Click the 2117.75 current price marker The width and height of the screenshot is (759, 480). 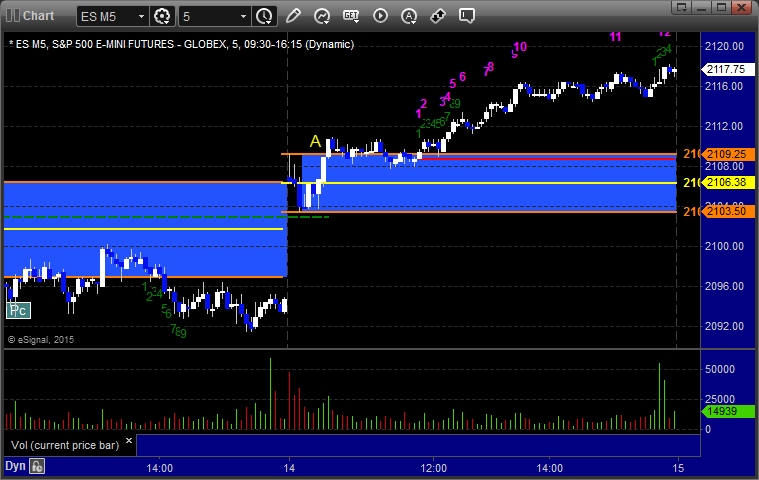[x=728, y=69]
